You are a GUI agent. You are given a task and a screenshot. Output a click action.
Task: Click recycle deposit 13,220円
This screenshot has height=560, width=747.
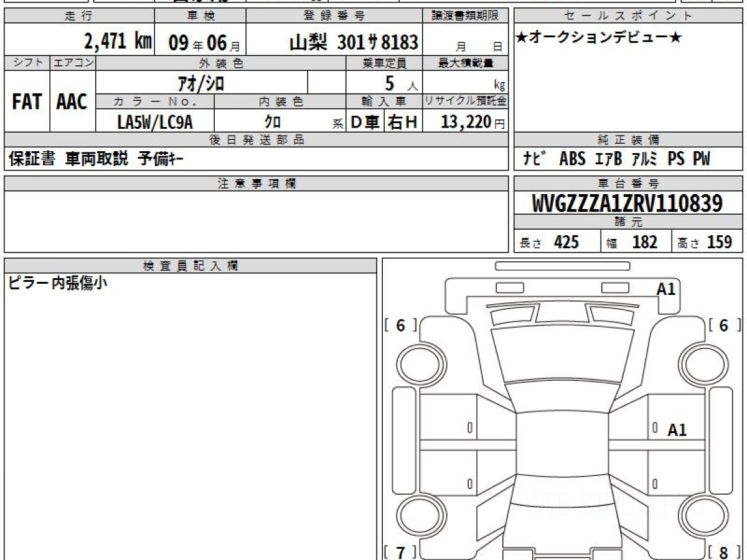pyautogui.click(x=473, y=122)
